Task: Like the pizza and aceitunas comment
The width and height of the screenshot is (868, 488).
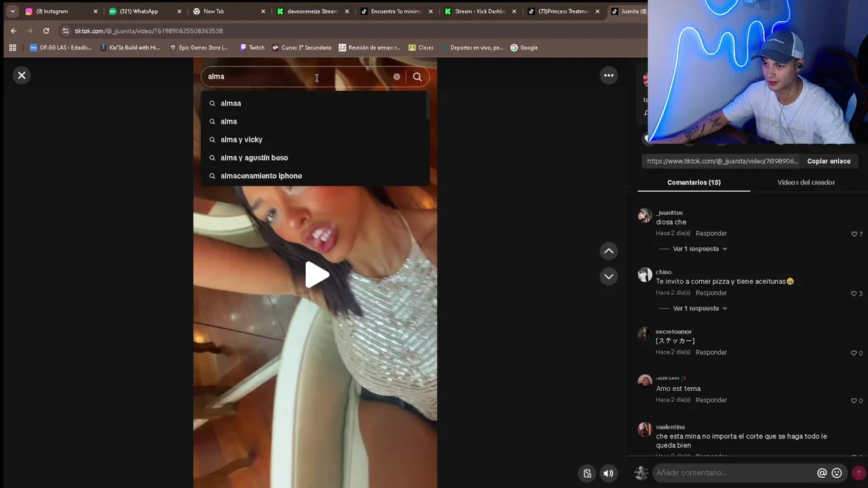Action: [854, 293]
